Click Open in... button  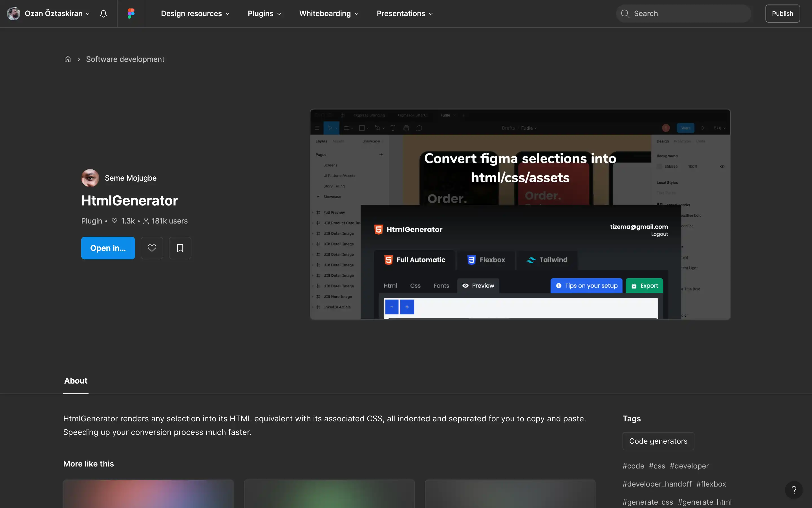pos(108,248)
